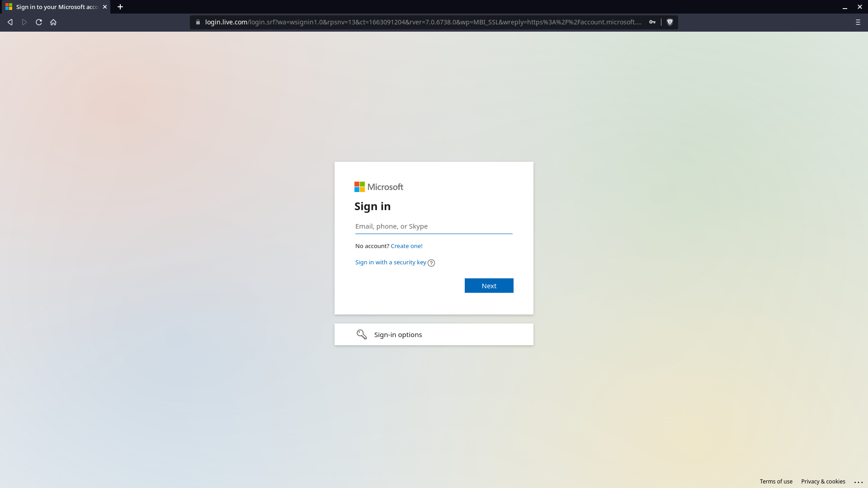Minimize the browser window

[844, 7]
